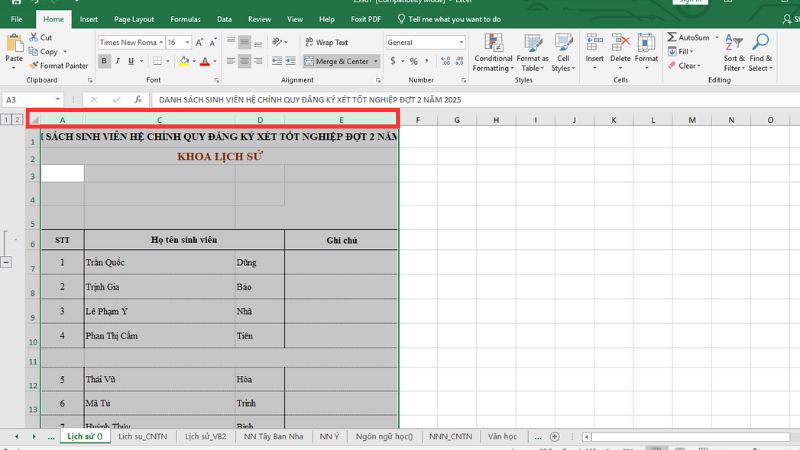
Task: Click the Cut scissors icon
Action: [34, 38]
